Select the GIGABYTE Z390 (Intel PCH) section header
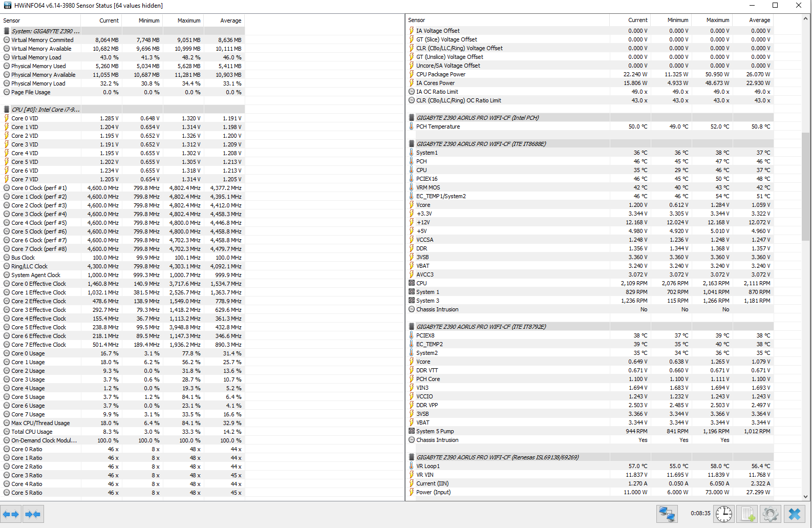812x528 pixels. click(x=589, y=118)
